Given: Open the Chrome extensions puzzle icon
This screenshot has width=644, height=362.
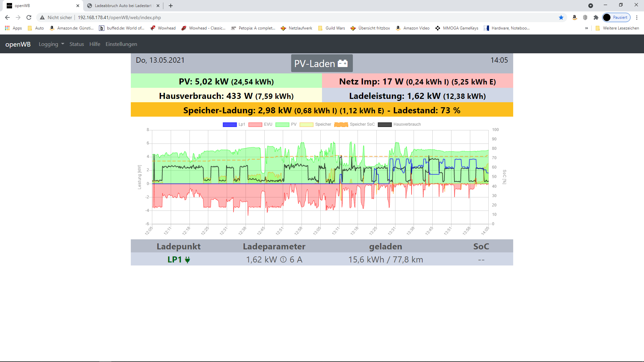Looking at the screenshot, I should pyautogui.click(x=596, y=17).
